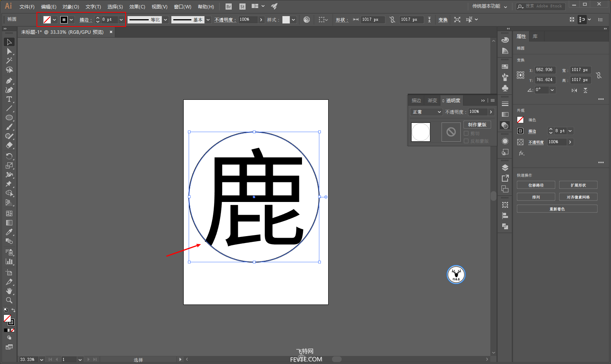Select the Type tool
Screen dimensions: 611x364
point(9,99)
